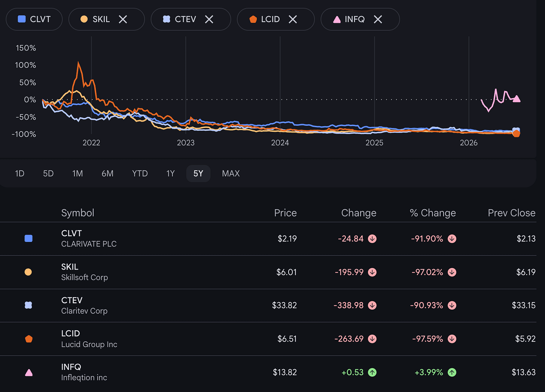Viewport: 545px width, 392px height.
Task: Open the CTEV symbol link in table
Action: (x=72, y=300)
